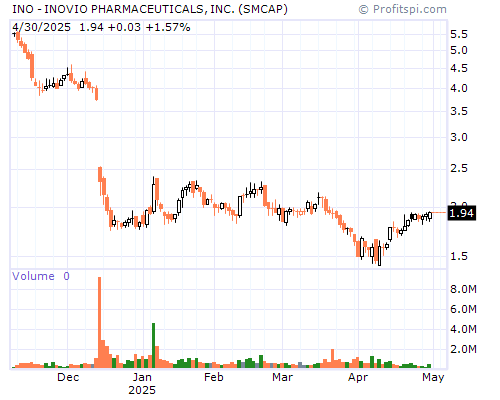
Task: Click the Mar month label
Action: click(283, 377)
